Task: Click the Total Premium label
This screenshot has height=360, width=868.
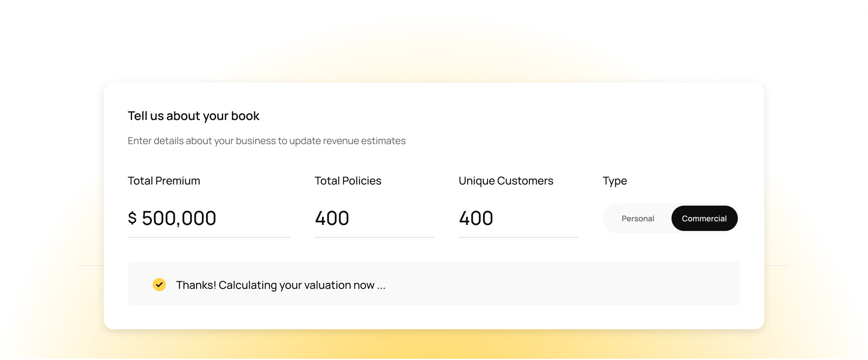Action: tap(164, 181)
